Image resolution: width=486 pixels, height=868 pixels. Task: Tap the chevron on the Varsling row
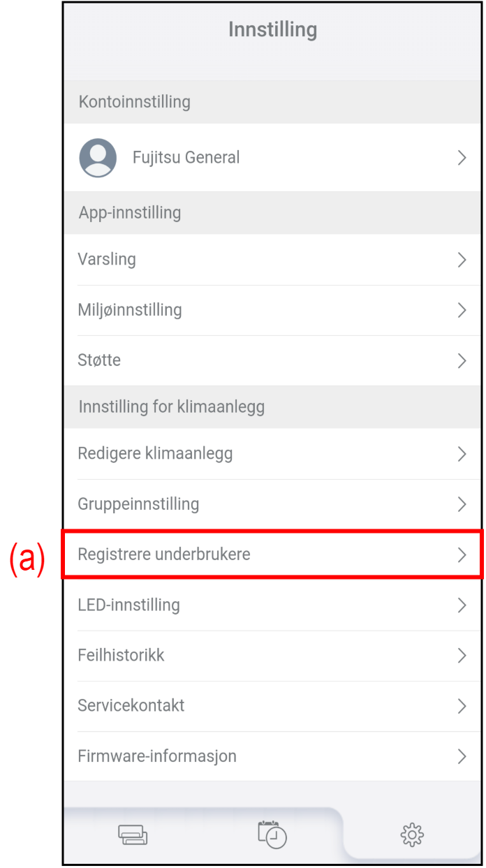click(x=462, y=260)
